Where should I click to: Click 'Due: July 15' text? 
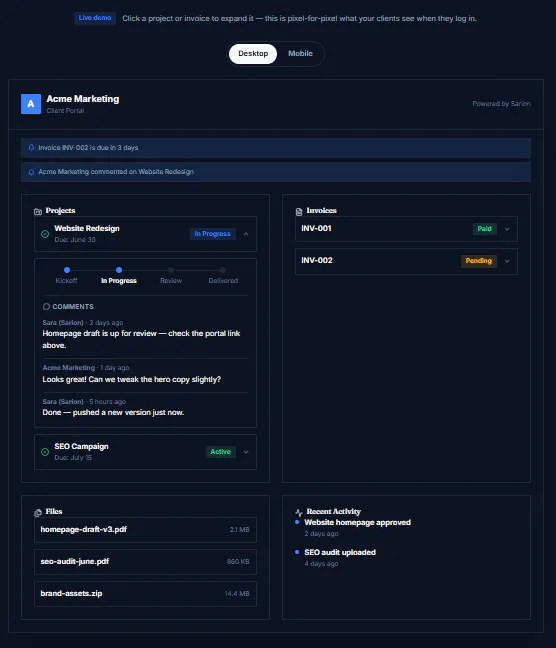coord(73,457)
